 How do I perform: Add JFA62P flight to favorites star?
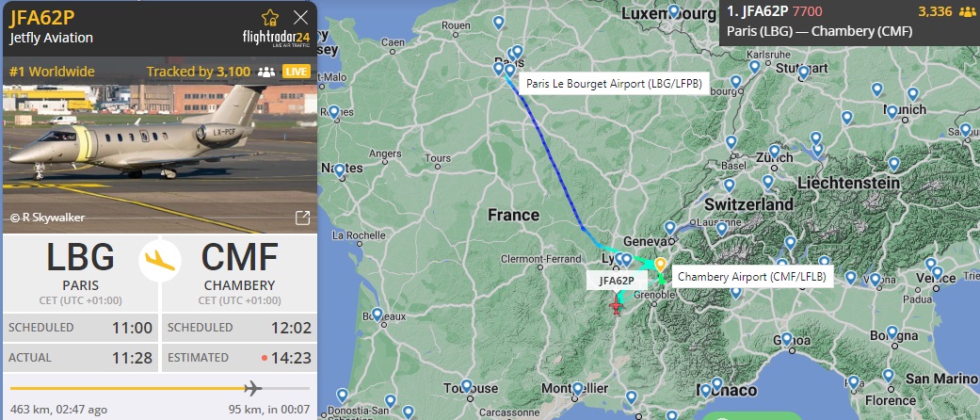270,17
